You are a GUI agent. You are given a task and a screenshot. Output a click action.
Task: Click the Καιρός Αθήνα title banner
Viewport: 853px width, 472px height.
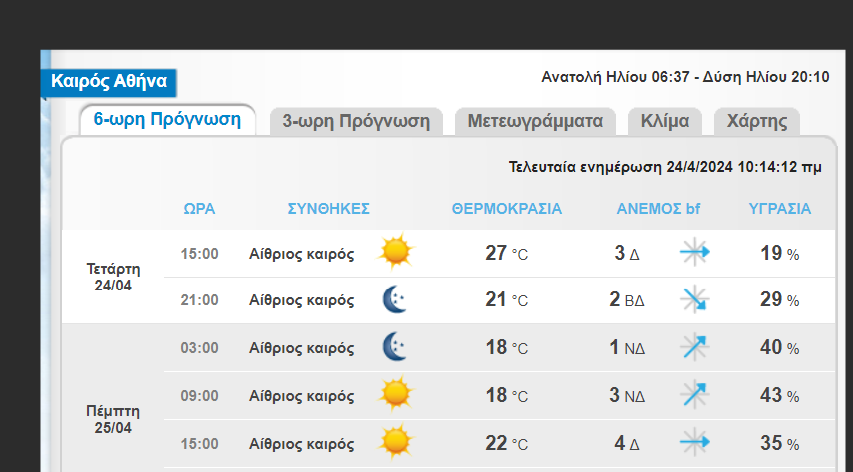109,82
